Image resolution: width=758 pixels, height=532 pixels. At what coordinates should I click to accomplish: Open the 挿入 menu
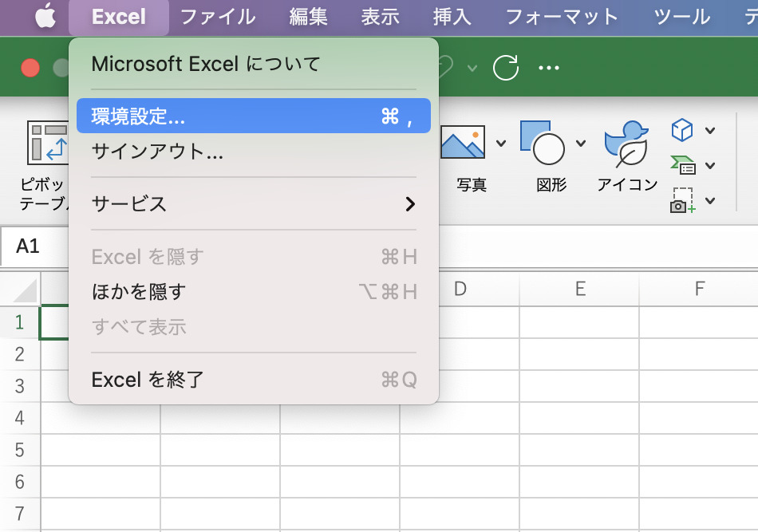point(452,18)
